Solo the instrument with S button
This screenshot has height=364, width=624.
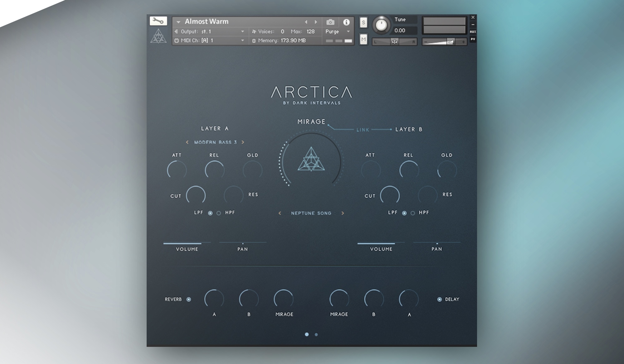pos(363,22)
